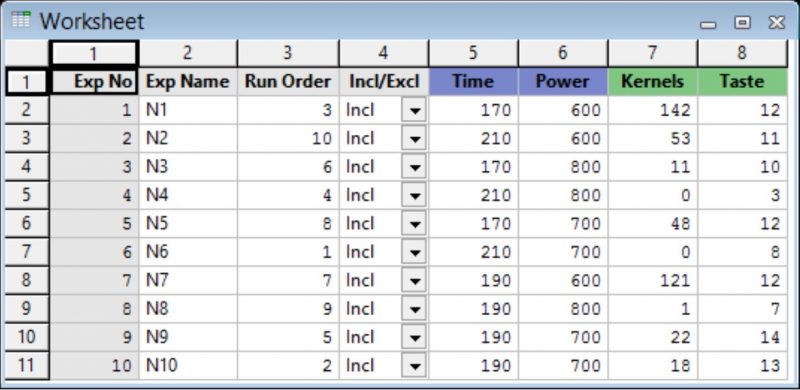The width and height of the screenshot is (800, 390).
Task: Minimize the Worksheet window
Action: [x=708, y=24]
